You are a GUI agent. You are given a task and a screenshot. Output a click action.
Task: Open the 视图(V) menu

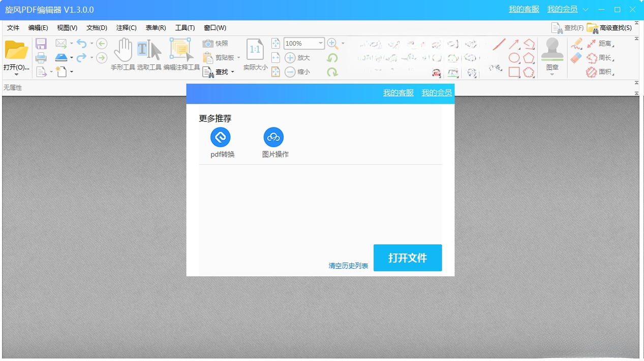pos(67,28)
